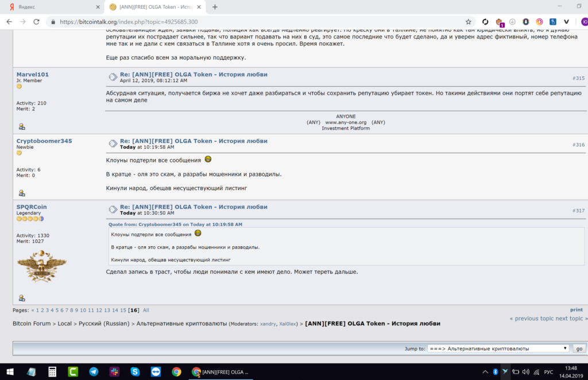Click message icon of post #317

tap(113, 210)
